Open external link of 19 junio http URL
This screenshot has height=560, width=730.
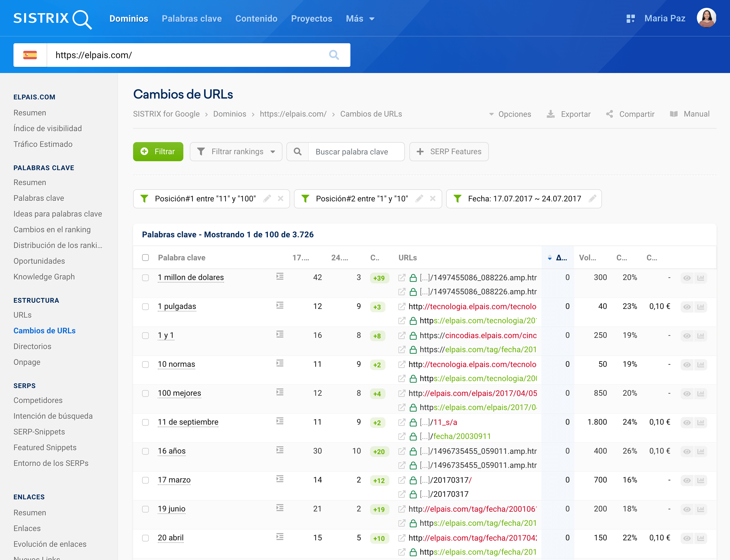[402, 509]
